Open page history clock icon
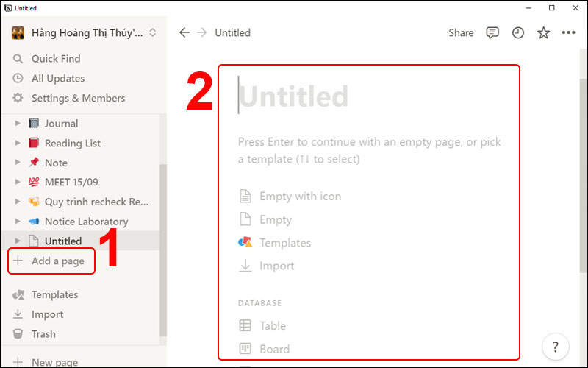The height and width of the screenshot is (368, 588). [518, 32]
